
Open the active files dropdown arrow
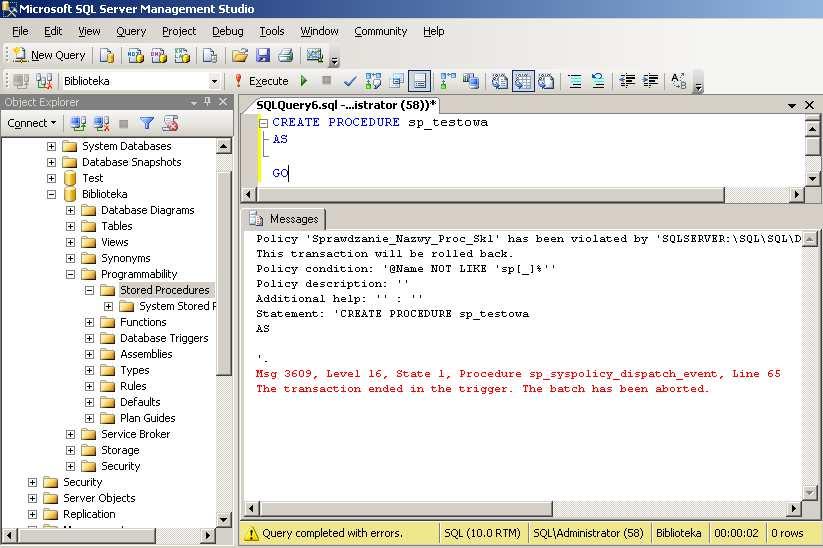tap(792, 106)
